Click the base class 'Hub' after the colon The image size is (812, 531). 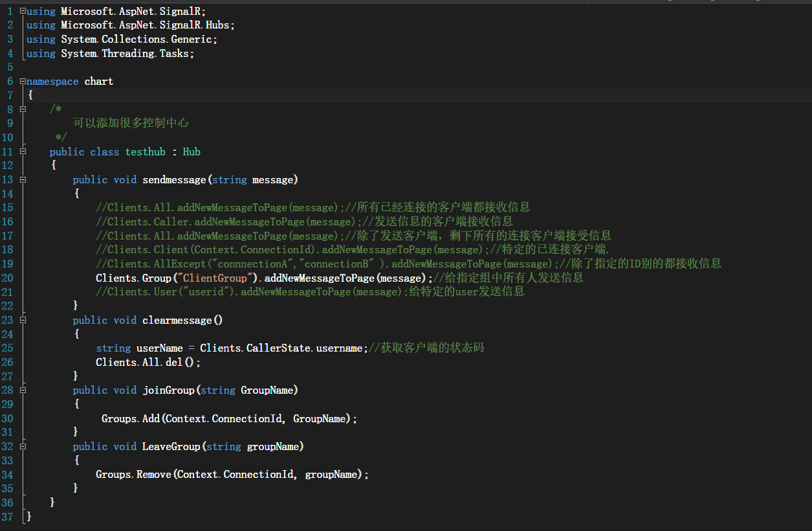click(x=192, y=152)
